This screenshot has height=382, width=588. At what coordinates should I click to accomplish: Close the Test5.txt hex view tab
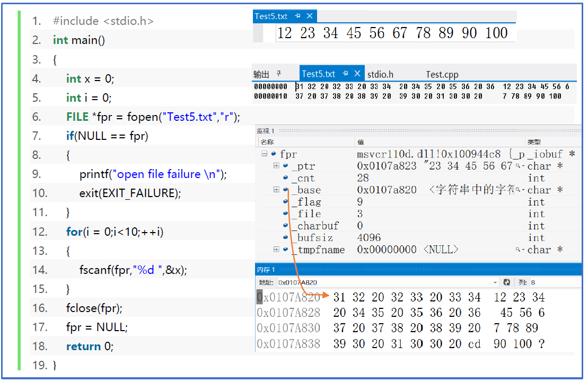[x=357, y=74]
